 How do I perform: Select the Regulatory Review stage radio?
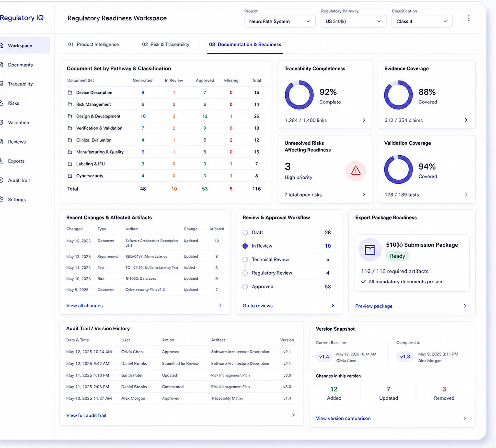coord(245,273)
